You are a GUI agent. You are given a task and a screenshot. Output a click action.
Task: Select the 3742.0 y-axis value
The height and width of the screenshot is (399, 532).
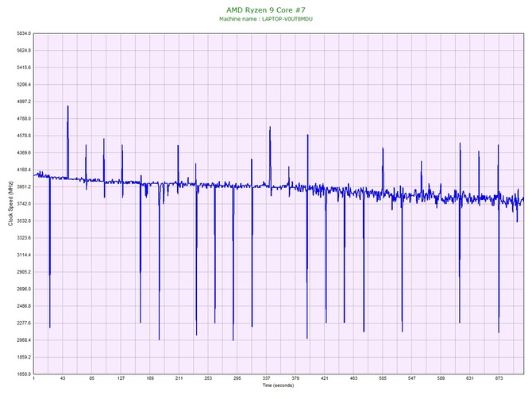[x=24, y=204]
